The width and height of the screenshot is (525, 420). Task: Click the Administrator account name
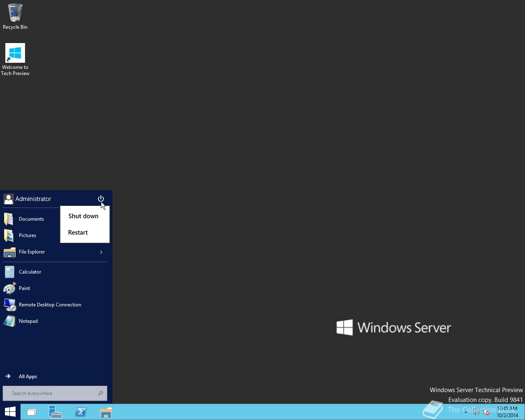33,199
